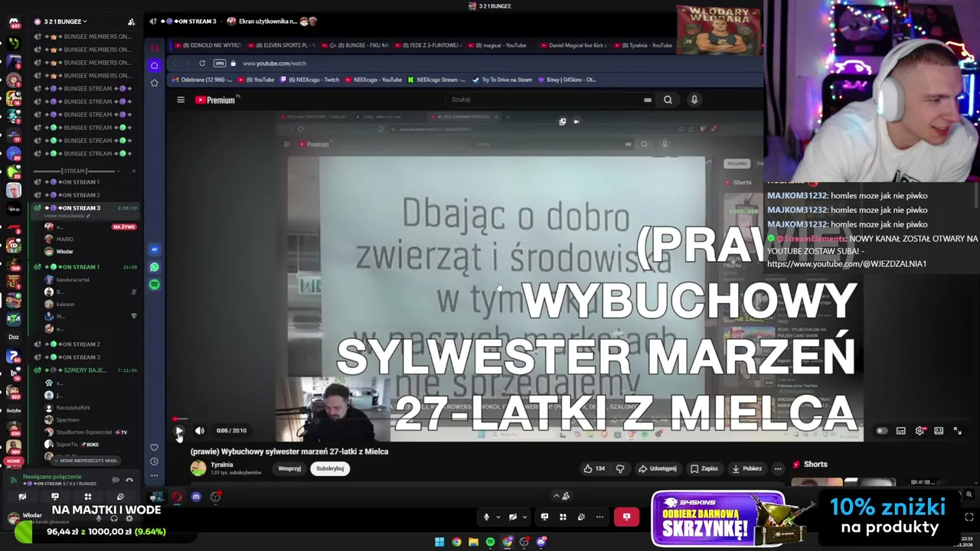Toggle YouTube autoplay switch
The width and height of the screenshot is (980, 551).
click(882, 431)
